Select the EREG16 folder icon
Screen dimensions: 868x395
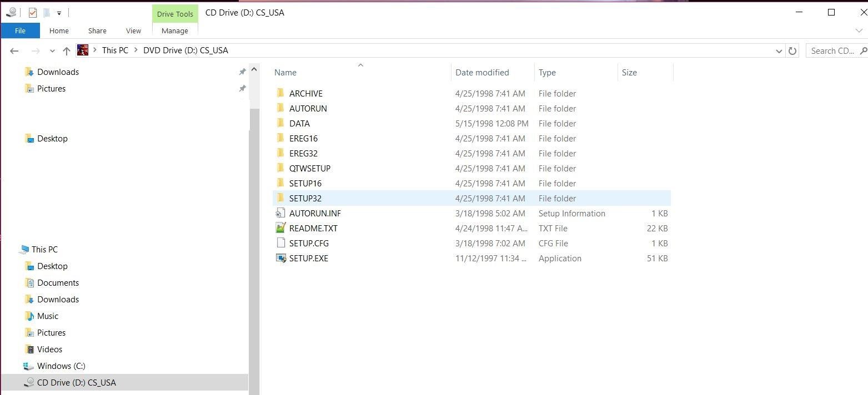pos(281,138)
